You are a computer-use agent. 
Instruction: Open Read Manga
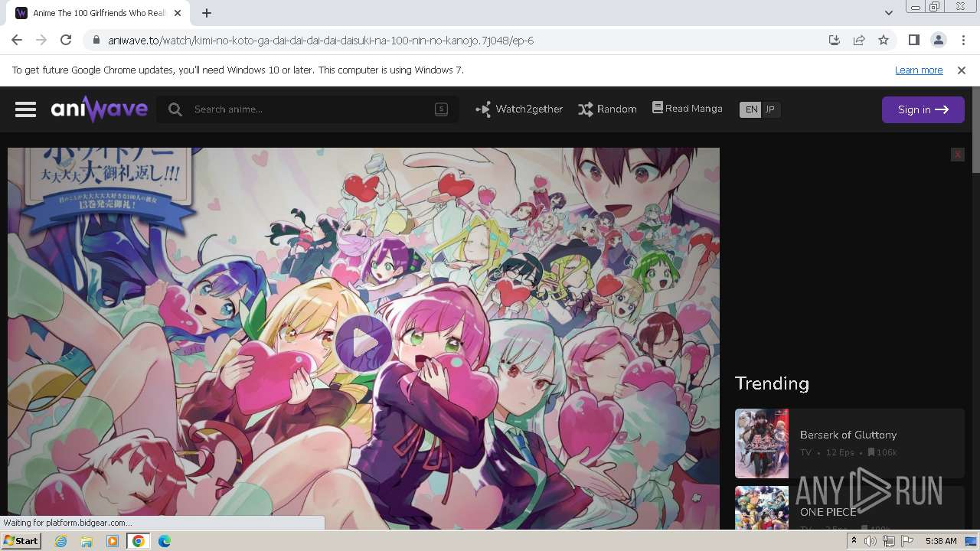(687, 109)
